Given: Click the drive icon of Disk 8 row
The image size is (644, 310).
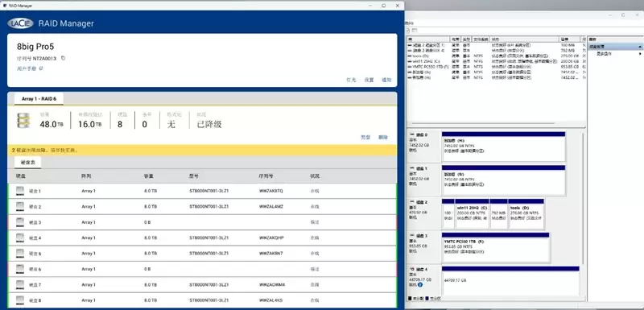Looking at the screenshot, I should click(x=20, y=300).
